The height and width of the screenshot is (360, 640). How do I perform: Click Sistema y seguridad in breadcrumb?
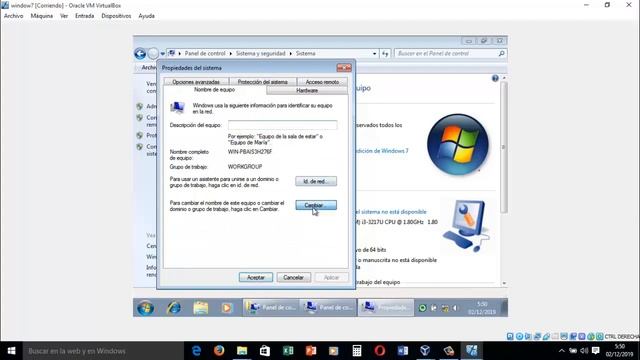(x=260, y=53)
